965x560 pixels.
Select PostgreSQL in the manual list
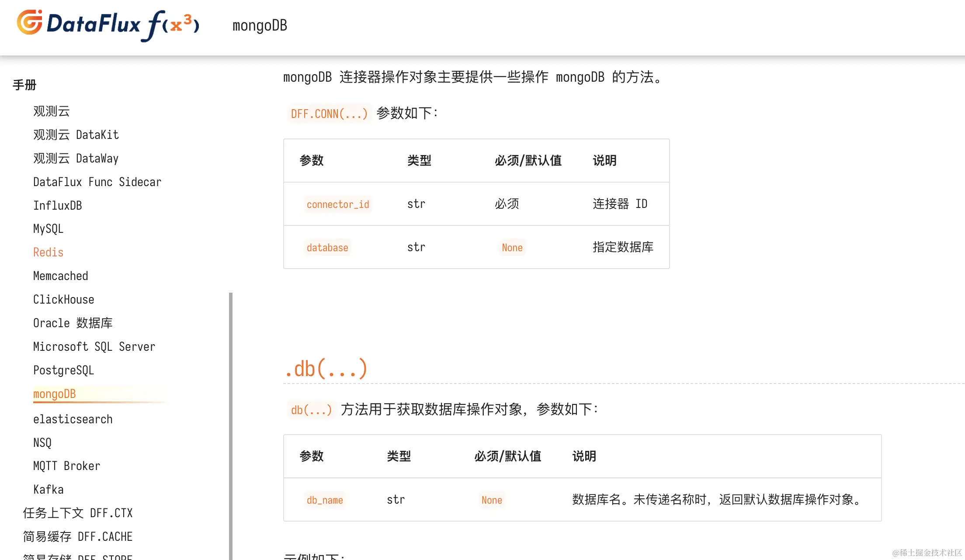63,370
